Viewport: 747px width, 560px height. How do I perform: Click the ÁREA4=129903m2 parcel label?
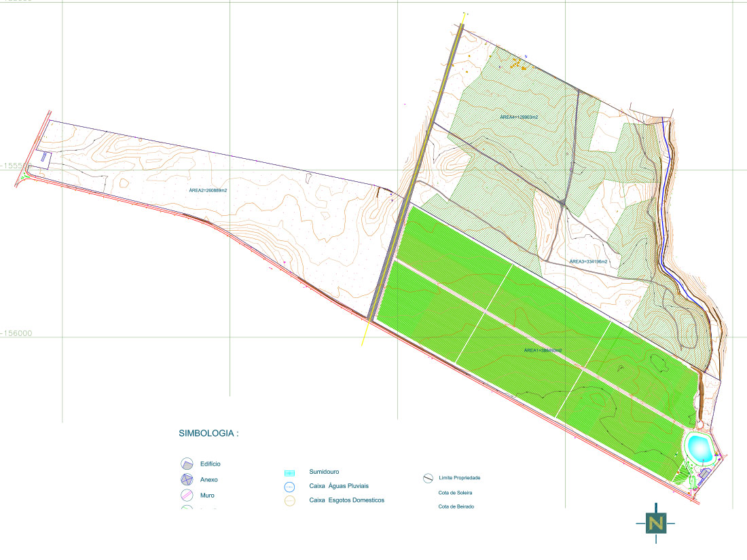(519, 117)
